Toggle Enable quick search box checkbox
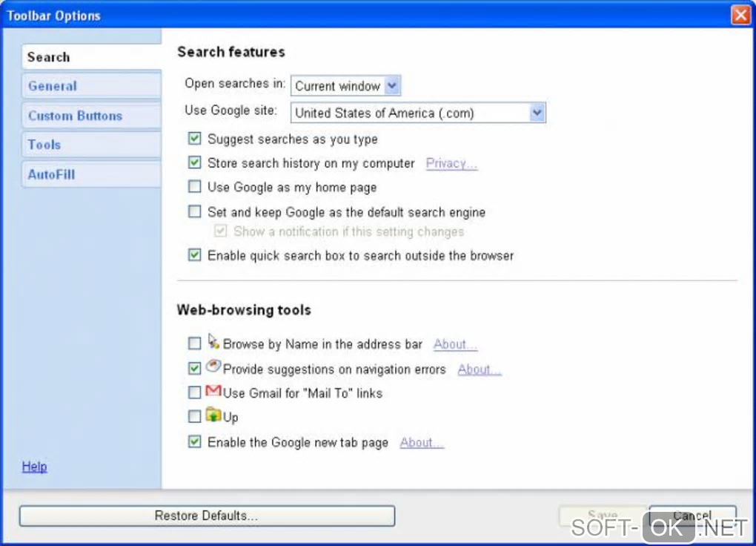The width and height of the screenshot is (756, 546). pos(194,255)
